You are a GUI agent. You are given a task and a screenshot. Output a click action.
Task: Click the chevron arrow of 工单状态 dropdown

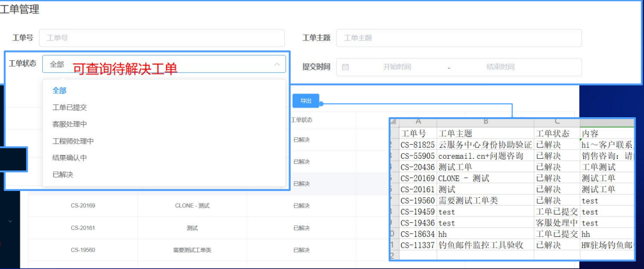click(277, 64)
